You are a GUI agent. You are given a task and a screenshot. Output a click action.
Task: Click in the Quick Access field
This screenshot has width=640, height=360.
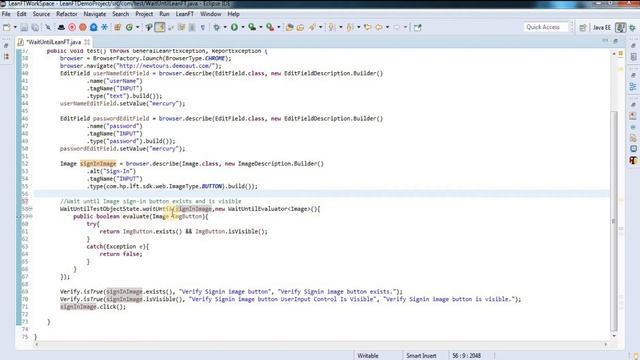pos(546,27)
